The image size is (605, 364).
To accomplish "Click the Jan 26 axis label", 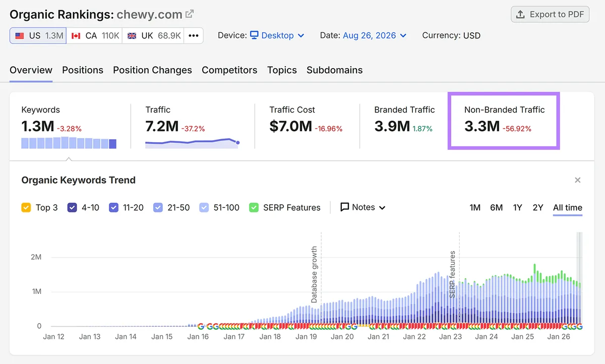I will 559,337.
